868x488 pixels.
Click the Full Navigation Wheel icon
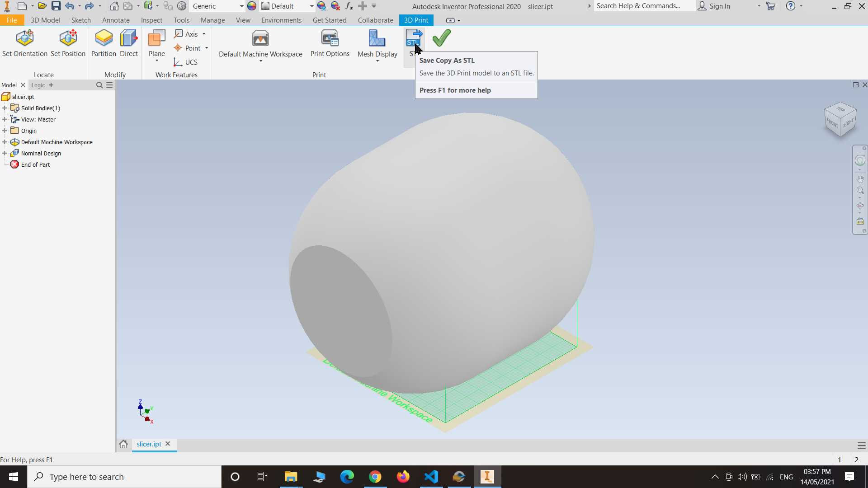click(x=860, y=160)
